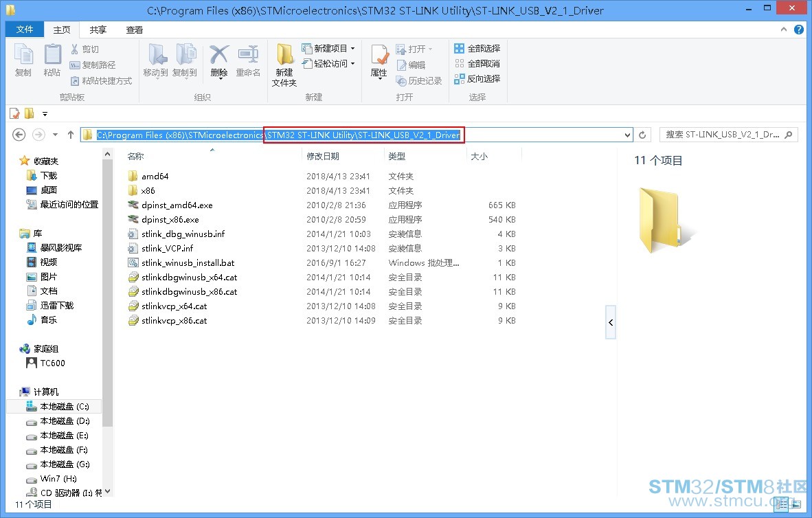Open the File (文件) tab
The image size is (812, 518).
pos(24,30)
